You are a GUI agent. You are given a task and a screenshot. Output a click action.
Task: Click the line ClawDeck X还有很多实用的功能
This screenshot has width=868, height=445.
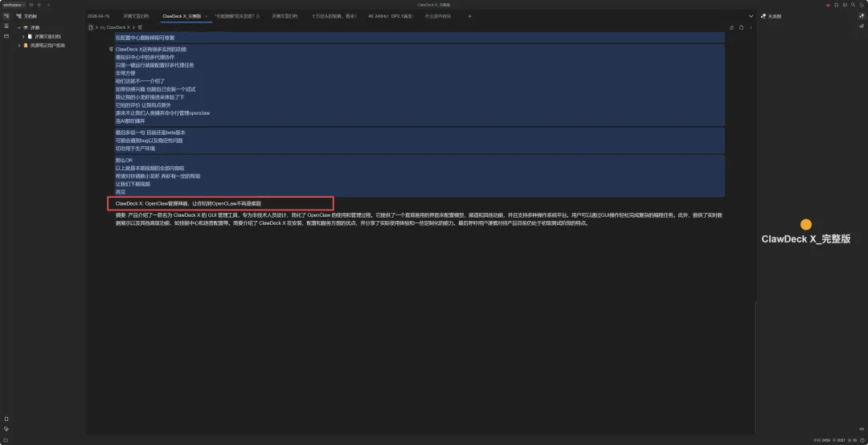(x=151, y=49)
